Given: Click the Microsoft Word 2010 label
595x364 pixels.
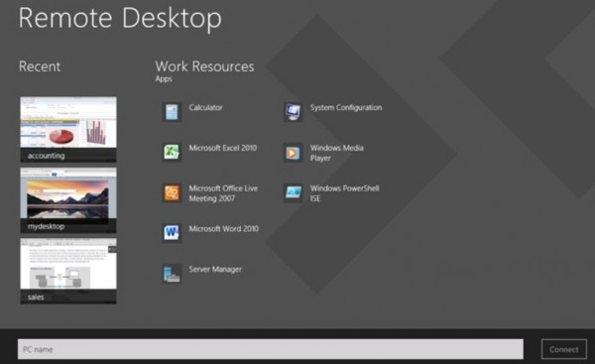Looking at the screenshot, I should click(x=224, y=228).
